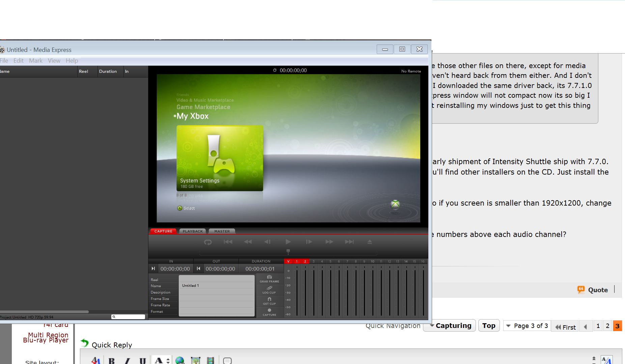Click the remove formatting icon in Quick Reply
This screenshot has width=625, height=364.
pyautogui.click(x=96, y=361)
